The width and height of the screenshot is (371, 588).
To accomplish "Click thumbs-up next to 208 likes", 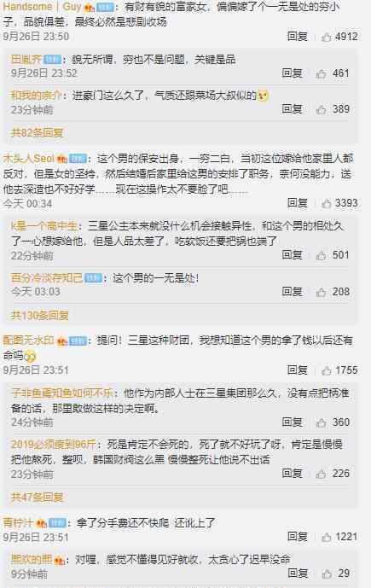I will pyautogui.click(x=322, y=292).
